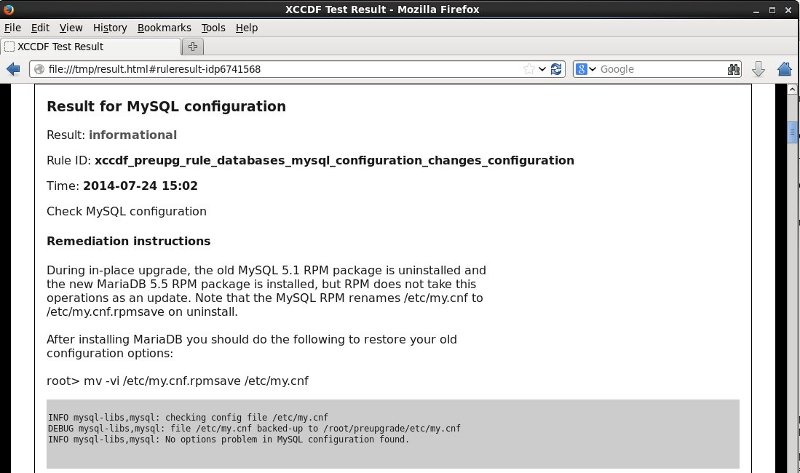The image size is (800, 473).
Task: Click the vertical scrollbar thumb
Action: [x=793, y=133]
